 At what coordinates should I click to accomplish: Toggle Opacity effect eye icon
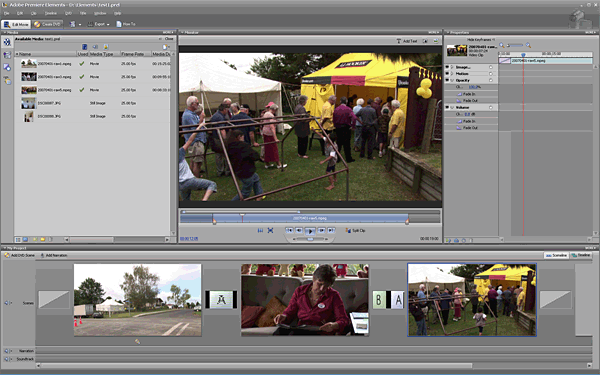pos(447,80)
